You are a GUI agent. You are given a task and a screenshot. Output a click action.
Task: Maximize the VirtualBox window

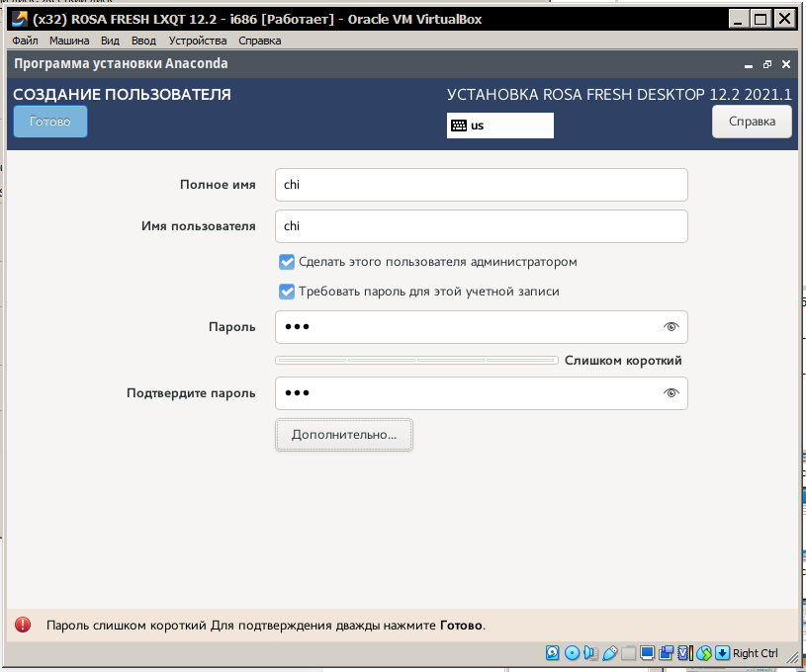(x=761, y=20)
